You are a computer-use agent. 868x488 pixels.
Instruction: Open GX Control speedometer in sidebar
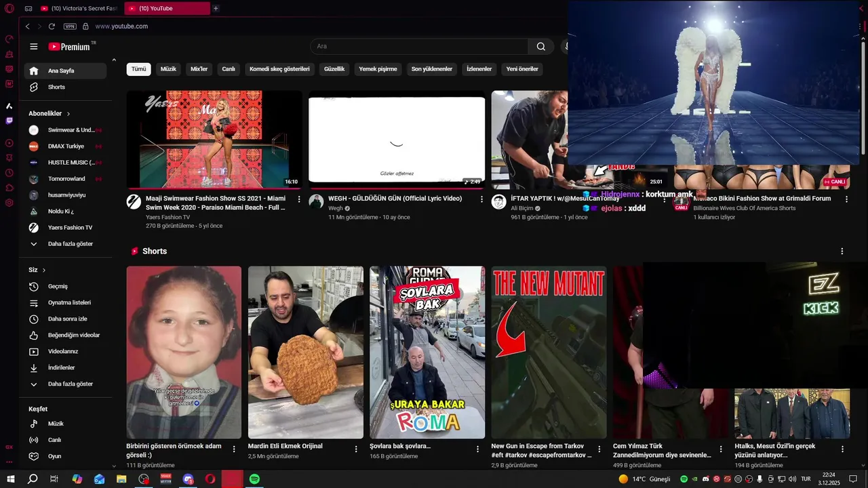coord(9,39)
